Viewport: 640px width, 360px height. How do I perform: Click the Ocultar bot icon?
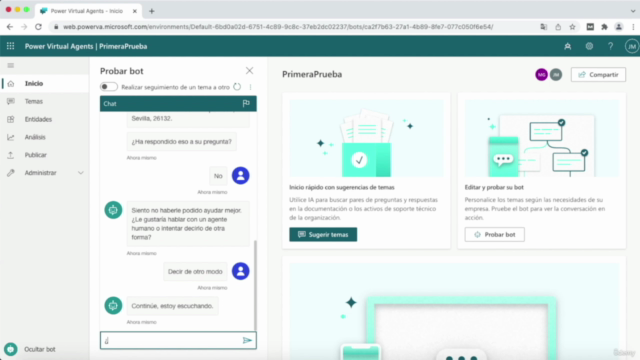11,349
